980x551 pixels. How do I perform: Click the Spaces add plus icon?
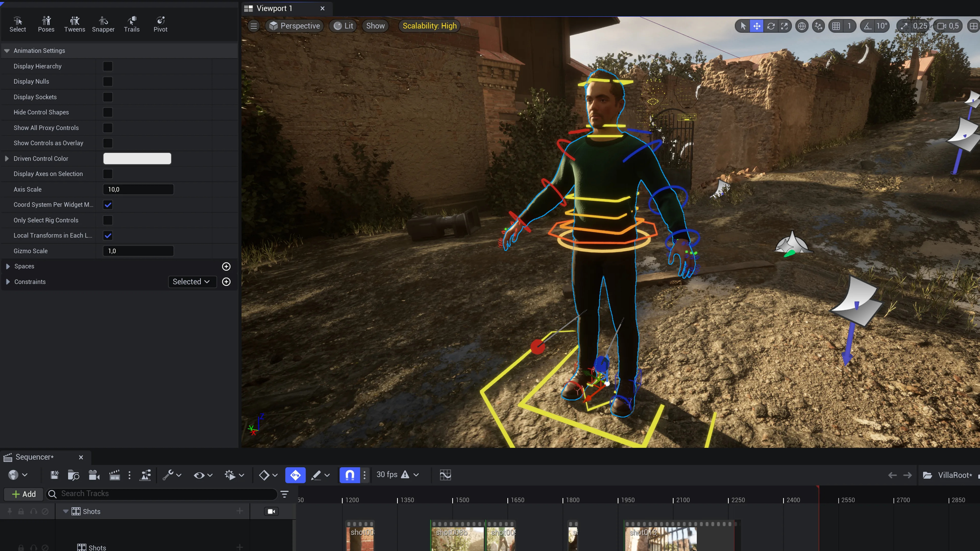click(226, 267)
